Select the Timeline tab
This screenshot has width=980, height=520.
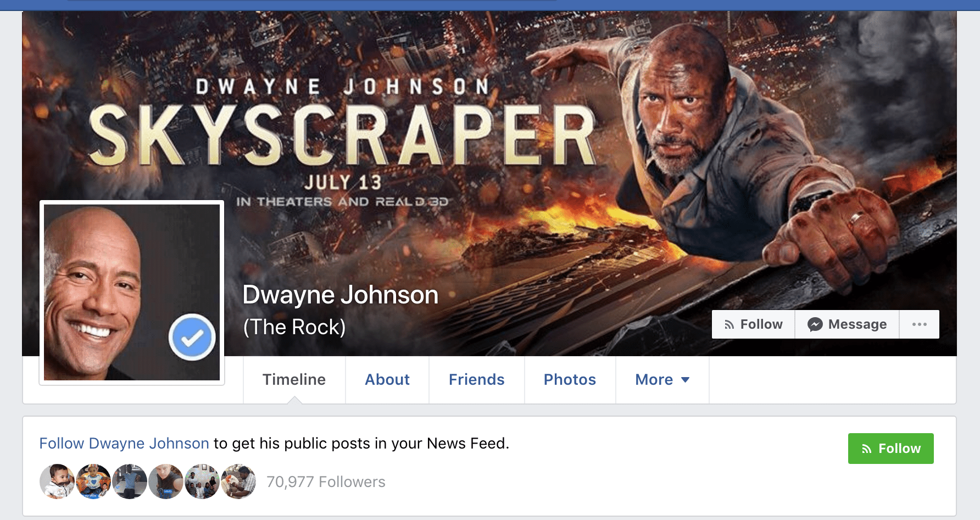294,380
